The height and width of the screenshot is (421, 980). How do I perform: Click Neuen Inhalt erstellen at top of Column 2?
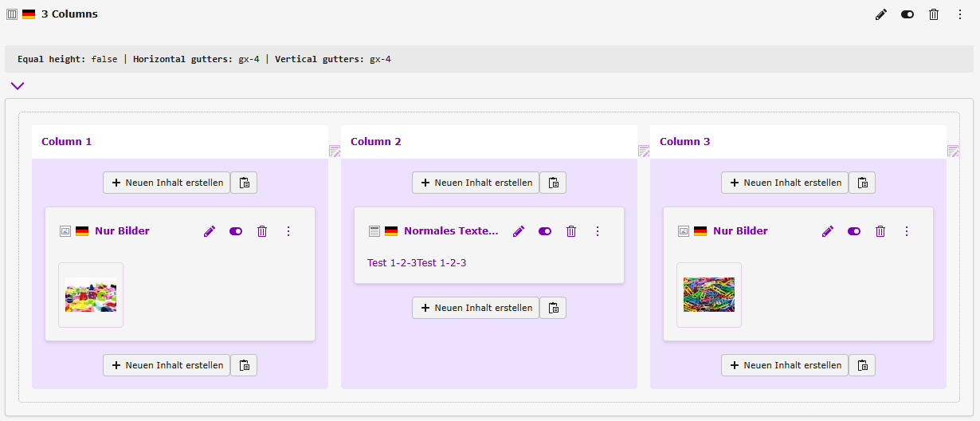476,183
